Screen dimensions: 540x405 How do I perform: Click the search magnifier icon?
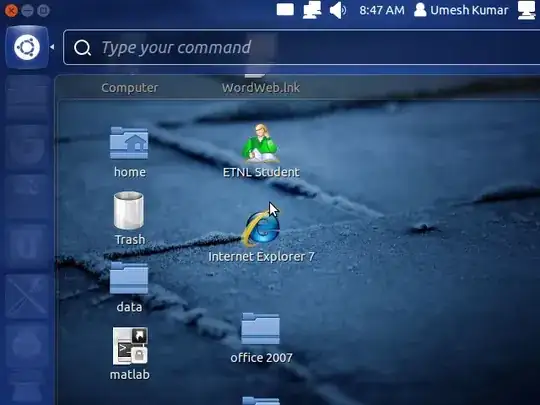[83, 48]
